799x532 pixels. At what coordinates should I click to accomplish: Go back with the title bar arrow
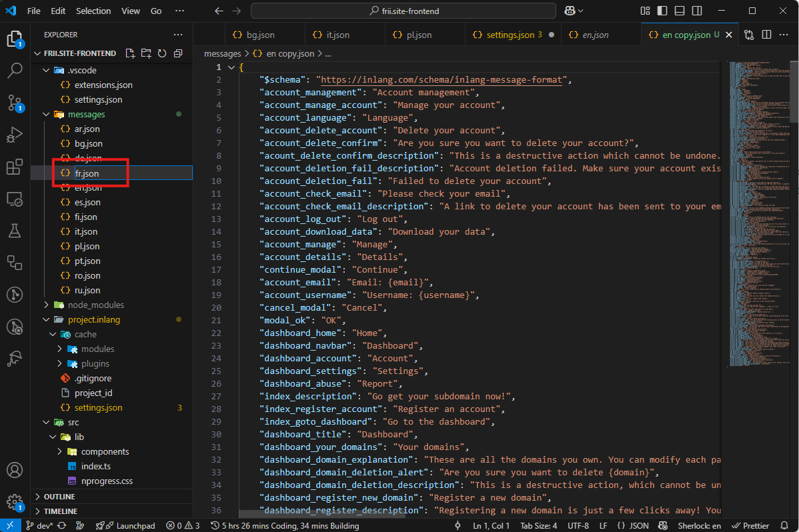[x=219, y=11]
